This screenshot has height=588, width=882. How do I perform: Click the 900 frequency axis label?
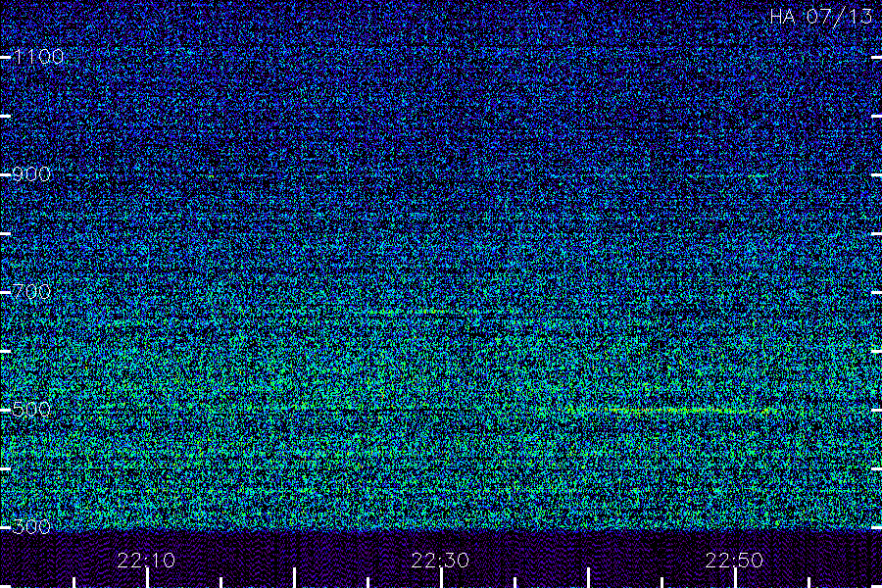31,174
